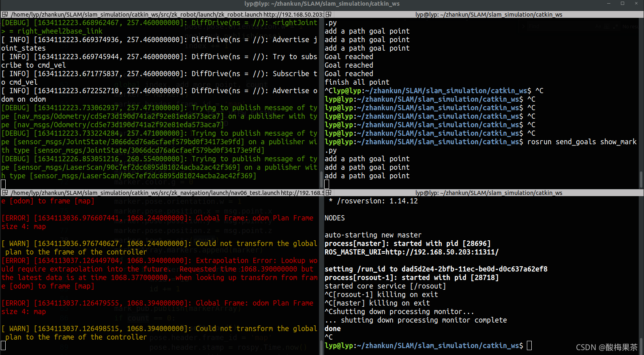Click the INFO line 'Advertise odom on odom'
Viewport: 644px width, 355px height.
pyautogui.click(x=159, y=95)
